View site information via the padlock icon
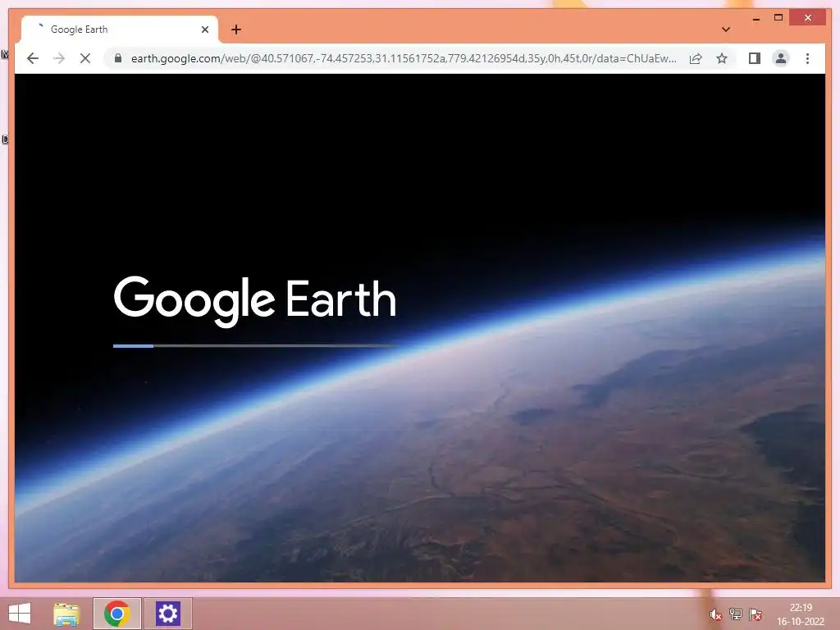 click(x=118, y=58)
